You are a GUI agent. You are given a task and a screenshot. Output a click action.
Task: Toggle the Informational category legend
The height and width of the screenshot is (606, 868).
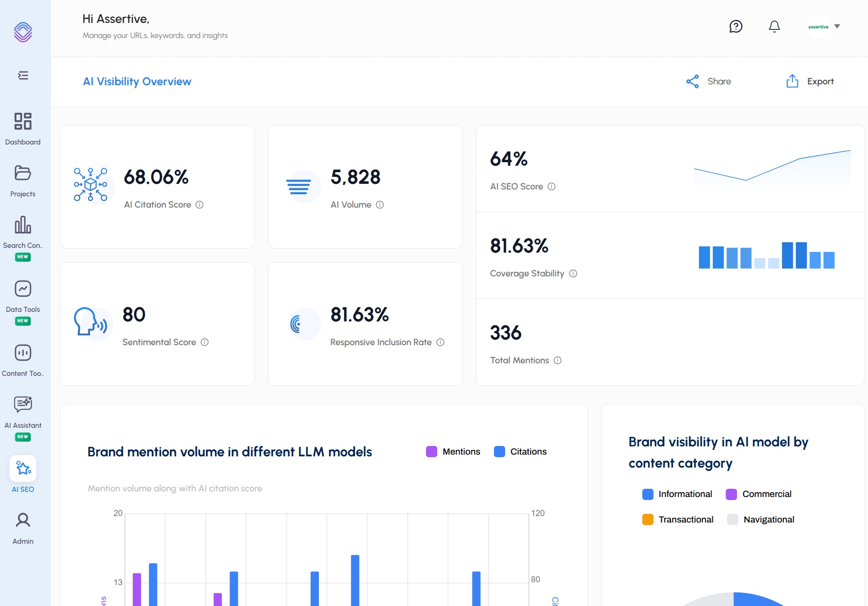(x=677, y=494)
